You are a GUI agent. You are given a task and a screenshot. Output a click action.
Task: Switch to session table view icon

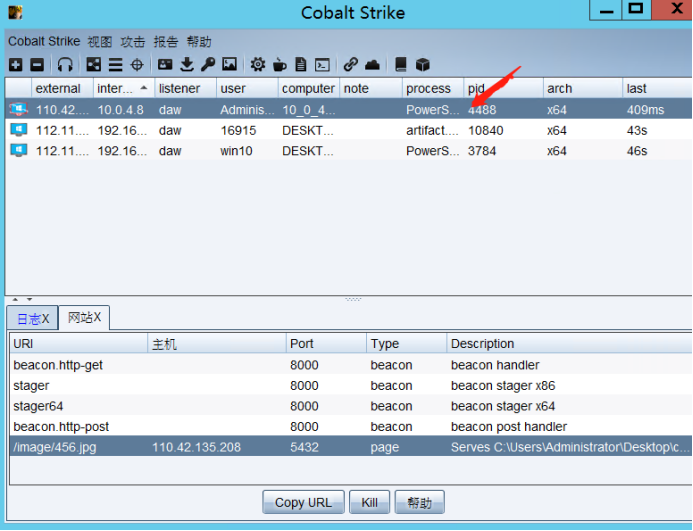coord(115,65)
